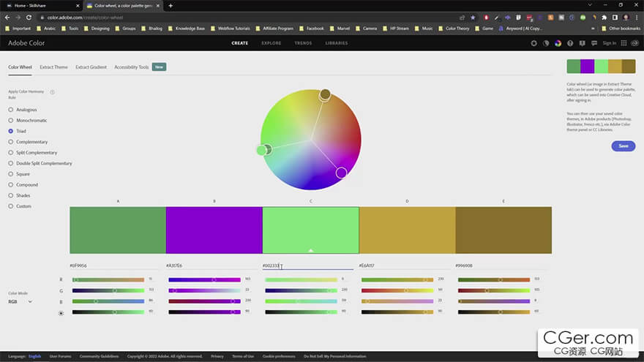
Task: Open the help question icon in header
Action: click(570, 43)
